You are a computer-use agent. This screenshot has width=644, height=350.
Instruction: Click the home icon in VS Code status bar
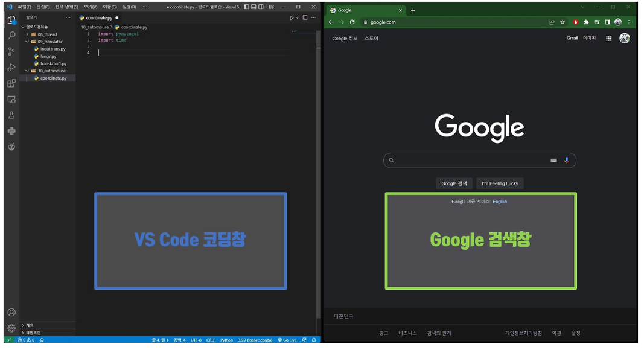tap(42, 340)
